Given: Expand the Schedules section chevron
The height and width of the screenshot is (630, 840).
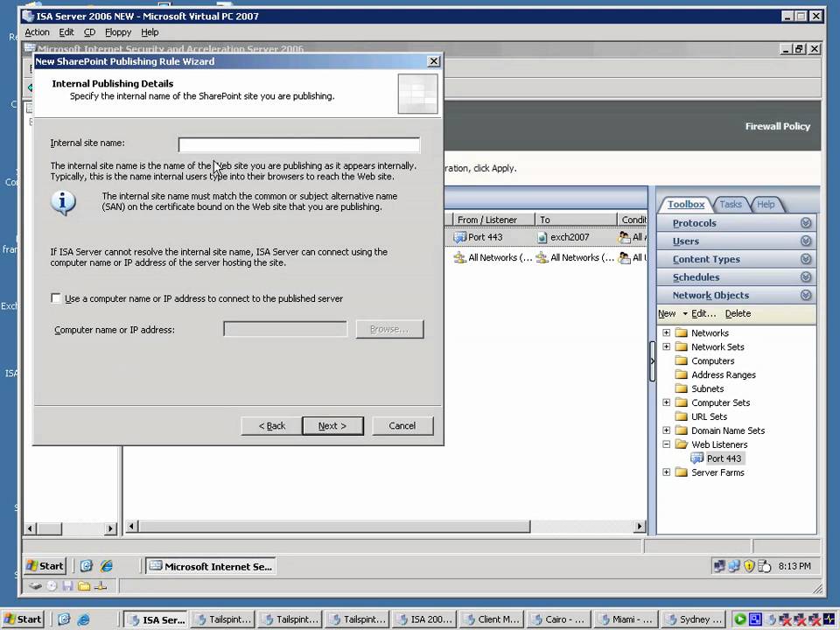Looking at the screenshot, I should click(806, 277).
